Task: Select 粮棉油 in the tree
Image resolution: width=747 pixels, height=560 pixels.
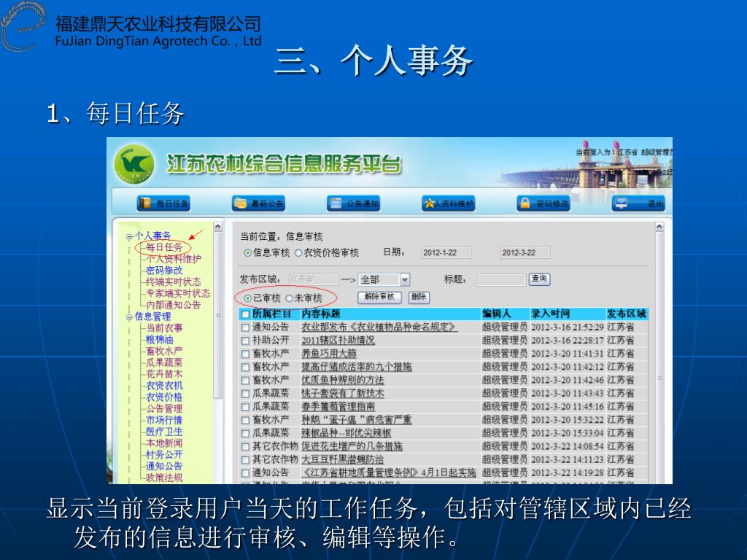Action: click(159, 340)
